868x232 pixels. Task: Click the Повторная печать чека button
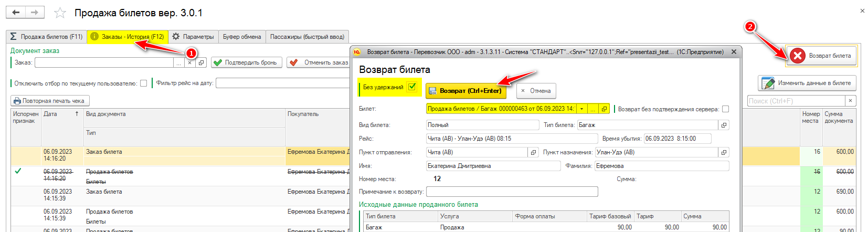point(50,101)
